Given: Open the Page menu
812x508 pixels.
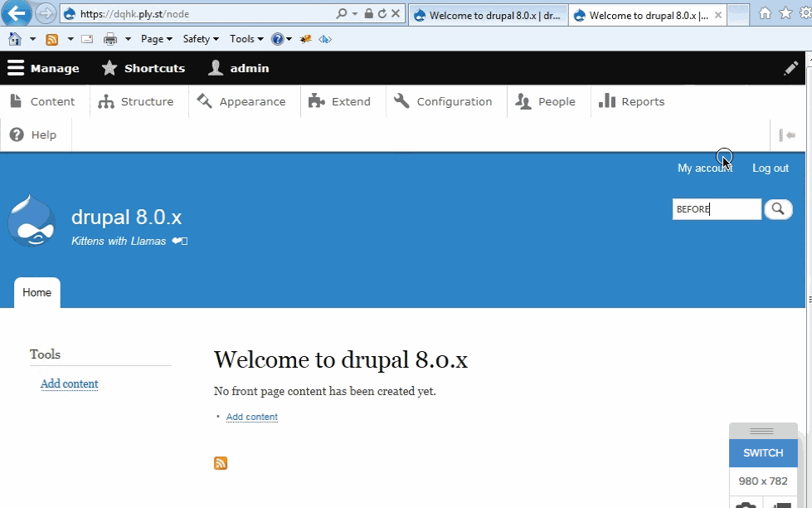Looking at the screenshot, I should click(x=157, y=39).
